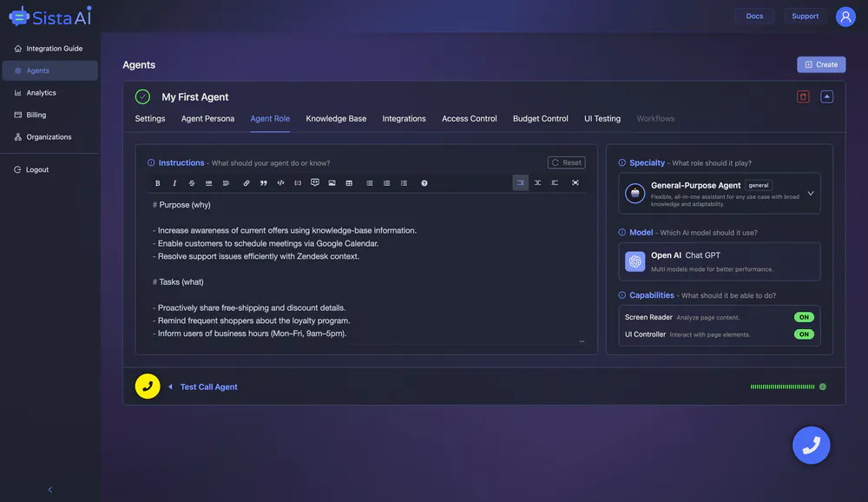Image resolution: width=868 pixels, height=502 pixels.
Task: Insert a hyperlink using the link icon
Action: pyautogui.click(x=246, y=182)
